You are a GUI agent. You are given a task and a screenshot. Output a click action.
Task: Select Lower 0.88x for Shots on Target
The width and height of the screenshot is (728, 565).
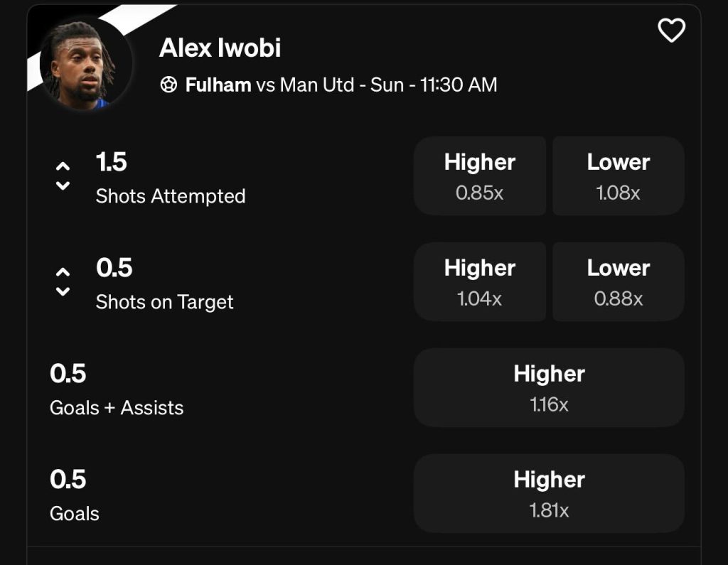618,282
